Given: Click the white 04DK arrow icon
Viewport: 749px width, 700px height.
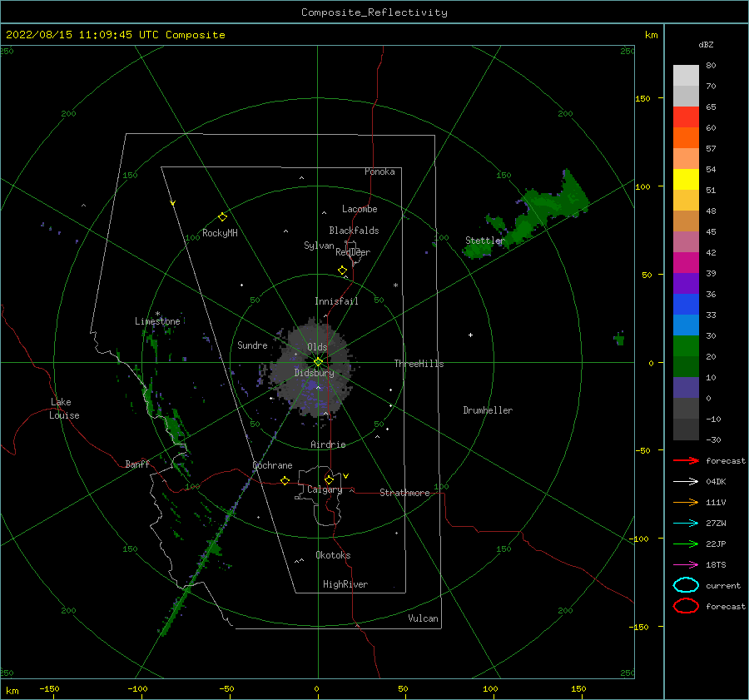Looking at the screenshot, I should pyautogui.click(x=686, y=481).
